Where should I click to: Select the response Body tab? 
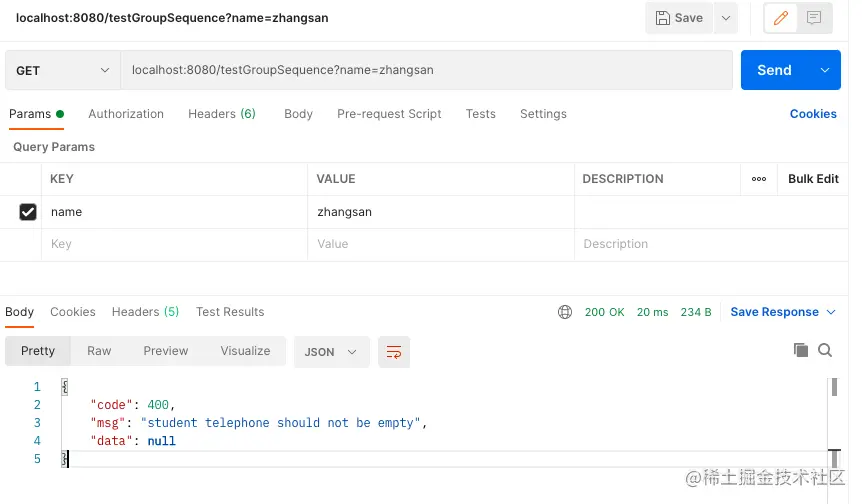pyautogui.click(x=20, y=312)
